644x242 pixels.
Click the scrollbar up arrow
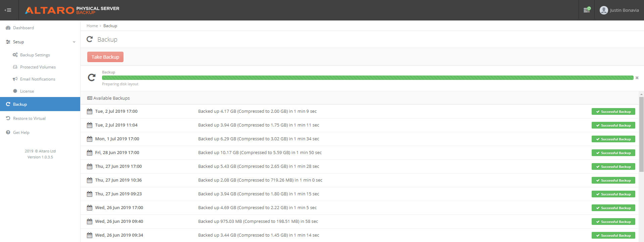pyautogui.click(x=641, y=94)
